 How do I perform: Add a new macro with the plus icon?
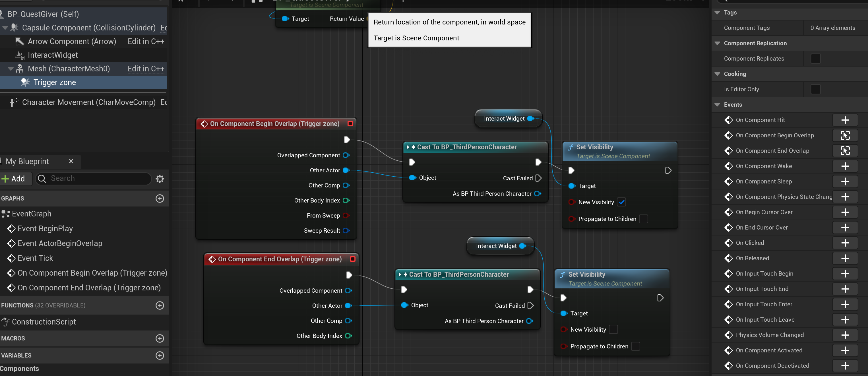click(160, 338)
